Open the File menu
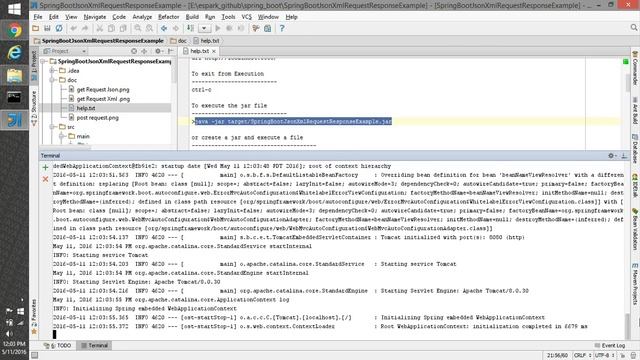 point(38,17)
